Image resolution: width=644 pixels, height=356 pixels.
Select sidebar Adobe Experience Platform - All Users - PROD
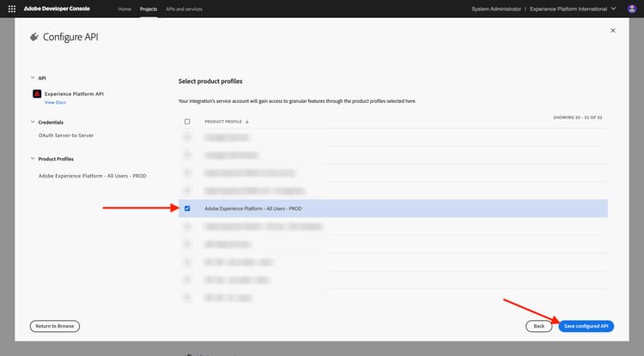coord(93,176)
